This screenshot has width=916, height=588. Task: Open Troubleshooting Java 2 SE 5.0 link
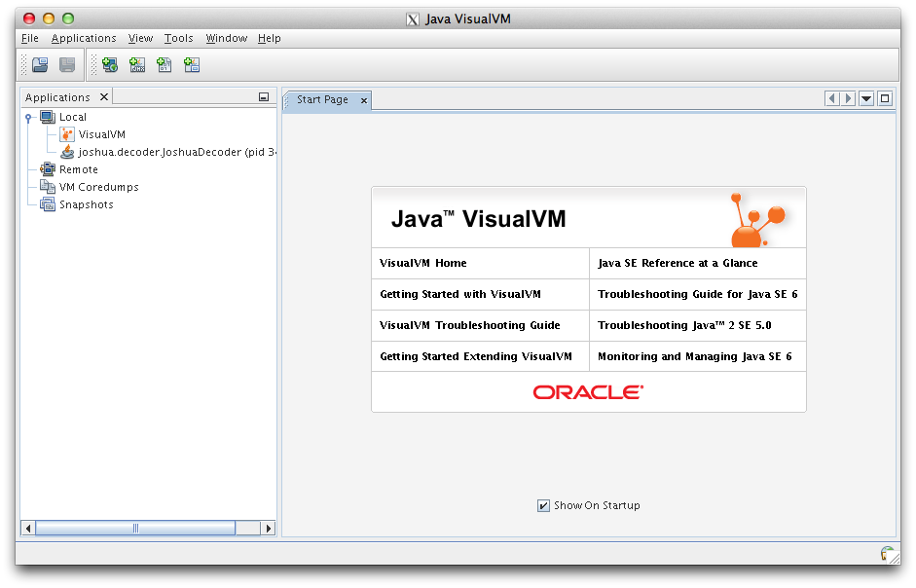684,325
